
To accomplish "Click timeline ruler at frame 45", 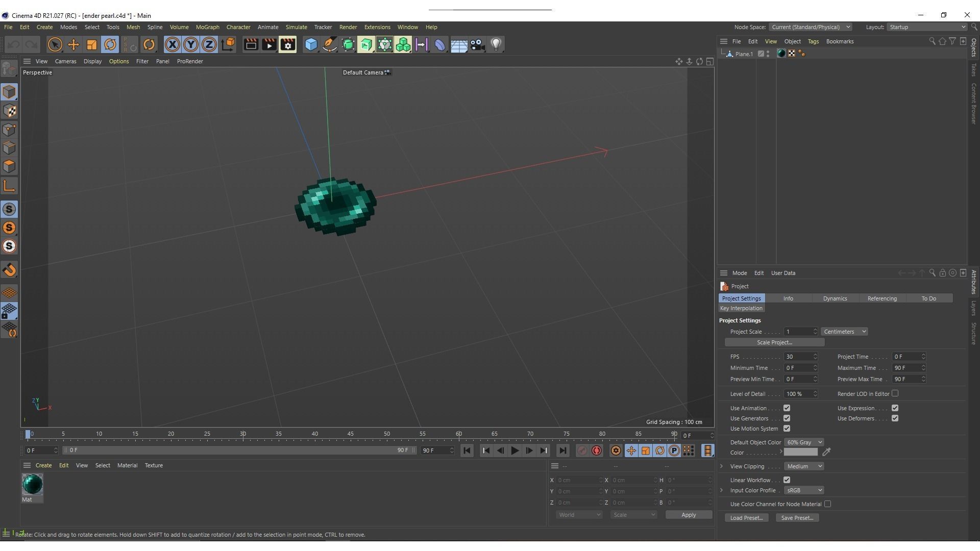I will pos(351,435).
